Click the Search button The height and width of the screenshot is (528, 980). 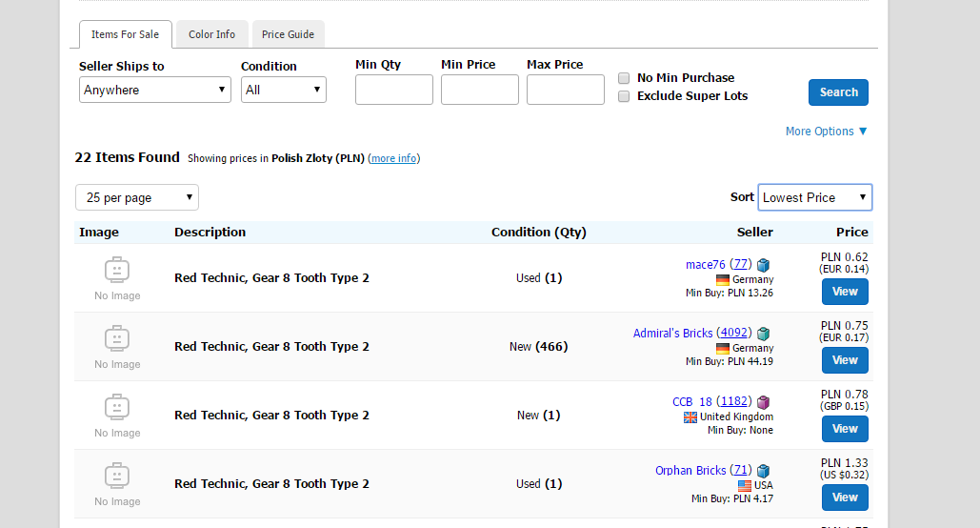pos(839,92)
